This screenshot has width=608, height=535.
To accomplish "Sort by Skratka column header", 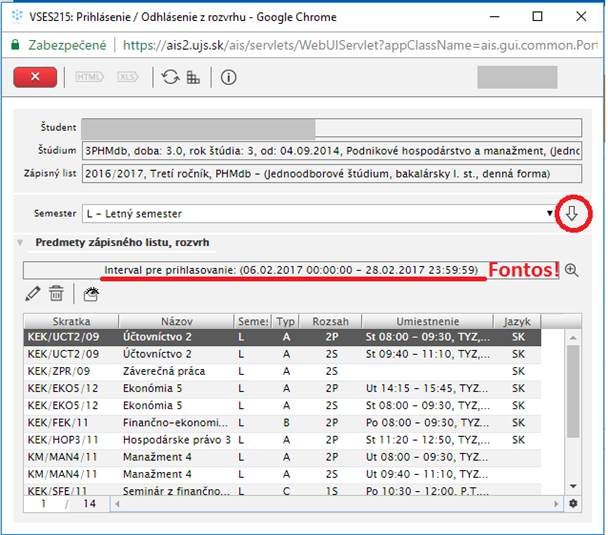I will [70, 322].
